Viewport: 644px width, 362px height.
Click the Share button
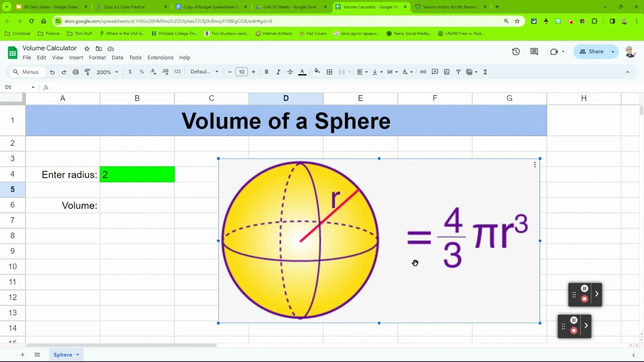pyautogui.click(x=591, y=51)
